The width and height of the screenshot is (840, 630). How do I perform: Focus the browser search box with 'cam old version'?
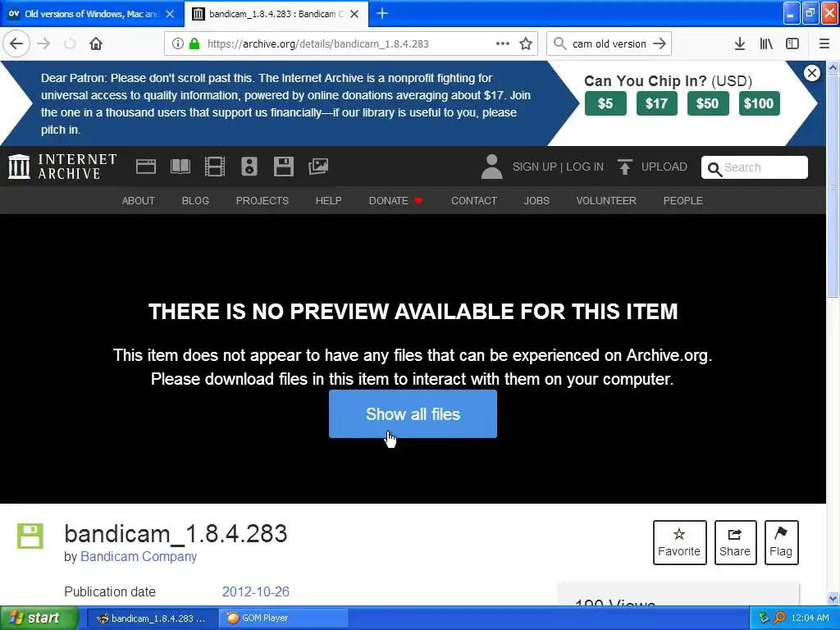click(x=609, y=44)
